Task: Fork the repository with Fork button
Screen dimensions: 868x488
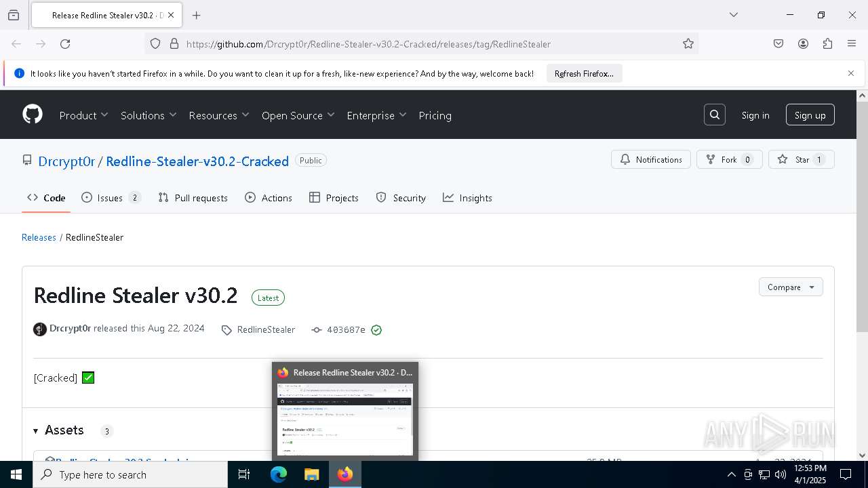Action: point(730,160)
